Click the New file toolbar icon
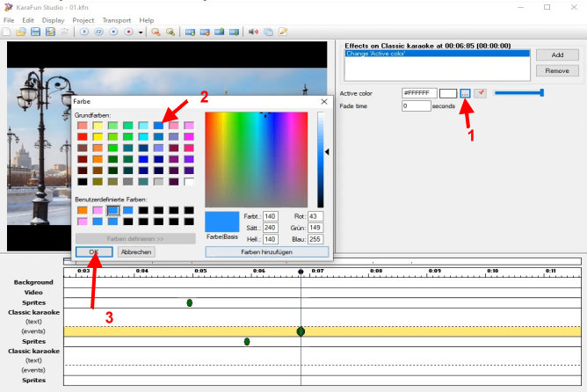 (7, 32)
